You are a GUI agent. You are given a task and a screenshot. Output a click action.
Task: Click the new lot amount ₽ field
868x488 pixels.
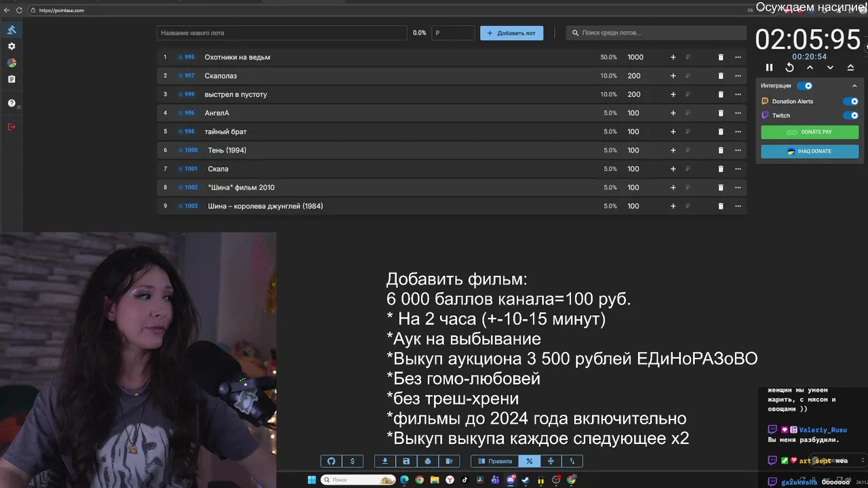tap(453, 33)
